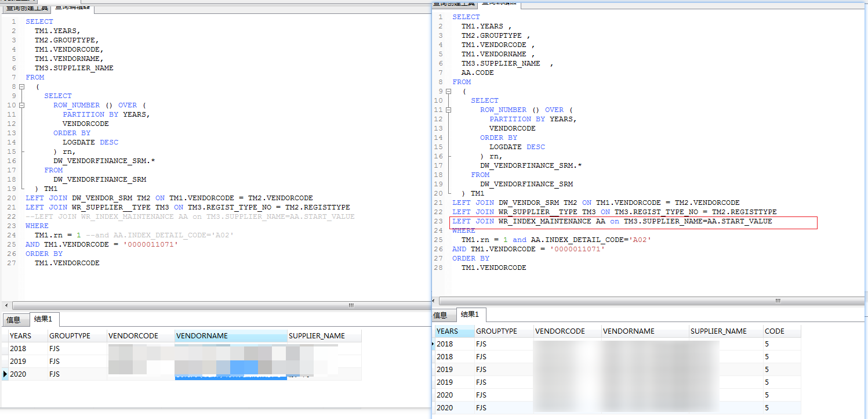This screenshot has width=868, height=419.
Task: Collapse the fold marker at line 9 in right editor
Action: pyautogui.click(x=448, y=92)
